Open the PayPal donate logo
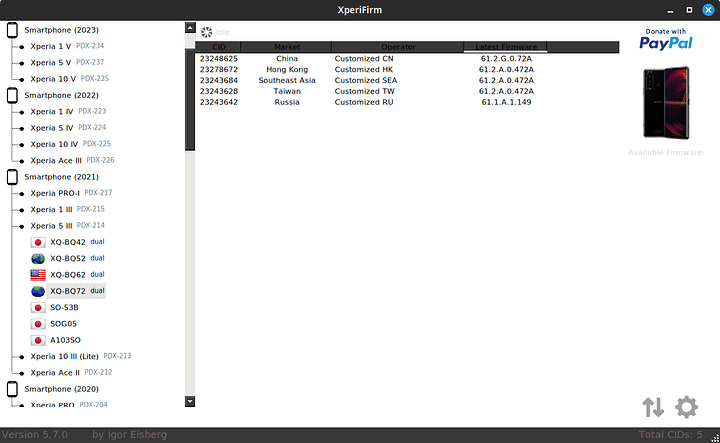720x443 pixels. pos(666,39)
